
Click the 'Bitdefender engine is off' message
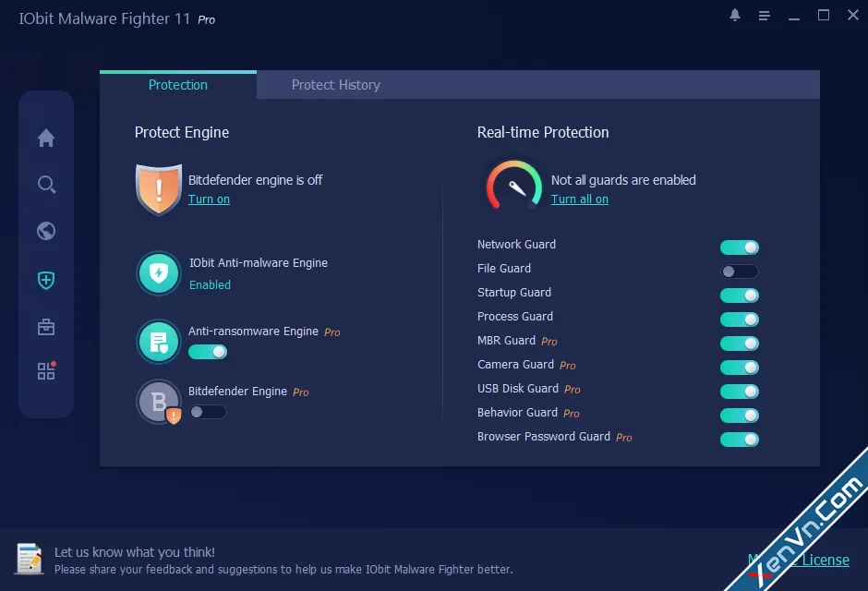(x=255, y=180)
